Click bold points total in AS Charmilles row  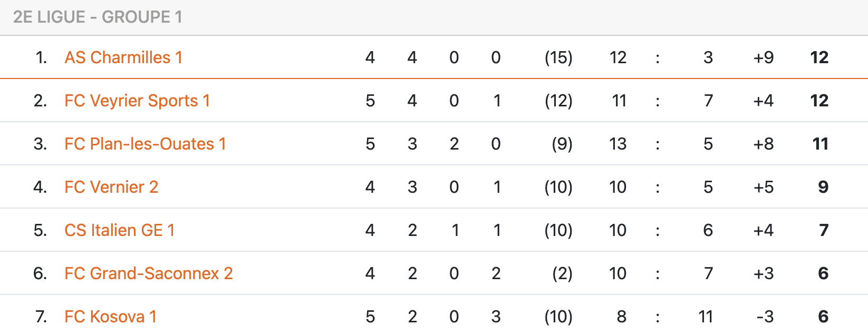(x=819, y=57)
